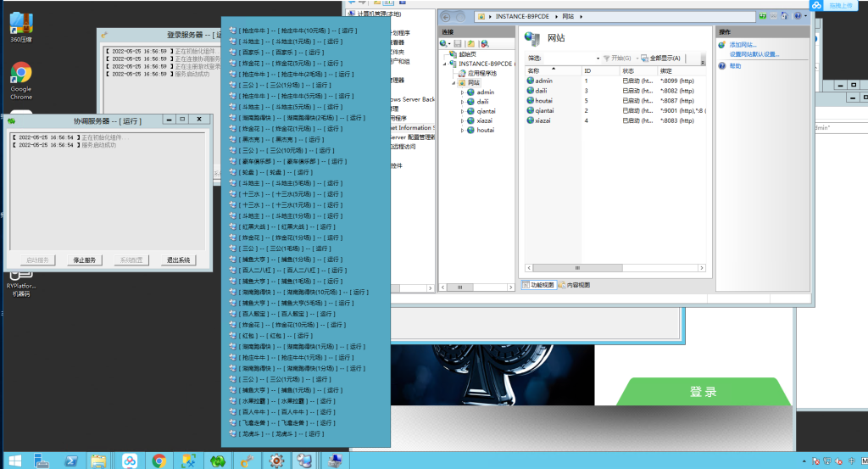This screenshot has width=868, height=469.
Task: Open File Explorer from the taskbar
Action: 100,461
